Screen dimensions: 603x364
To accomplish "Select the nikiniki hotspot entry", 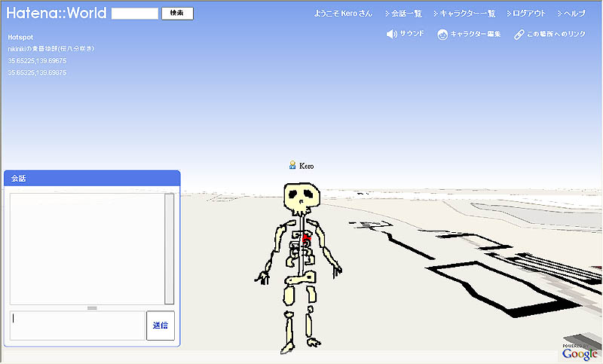I will coord(51,49).
